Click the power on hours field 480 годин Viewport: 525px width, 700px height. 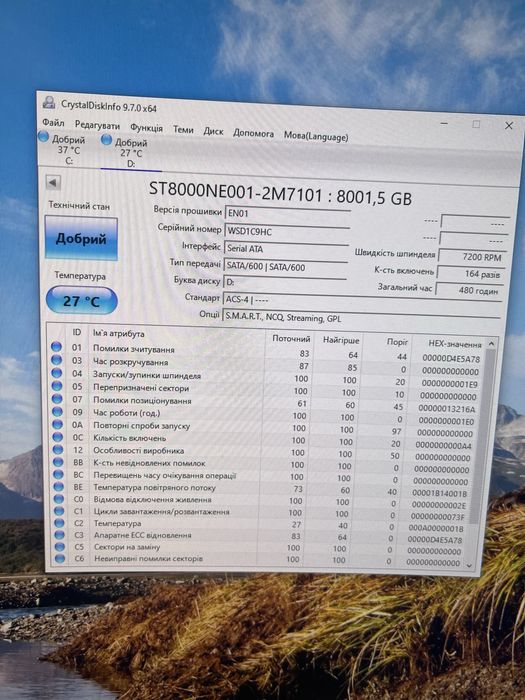(469, 290)
